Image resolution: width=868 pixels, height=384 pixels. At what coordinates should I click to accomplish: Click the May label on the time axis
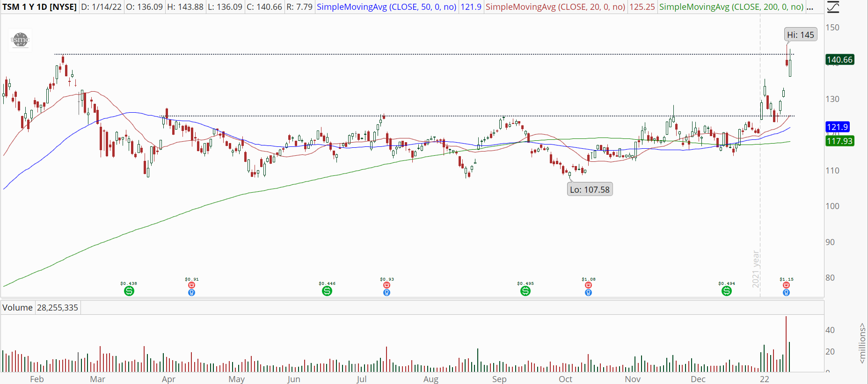coord(237,379)
